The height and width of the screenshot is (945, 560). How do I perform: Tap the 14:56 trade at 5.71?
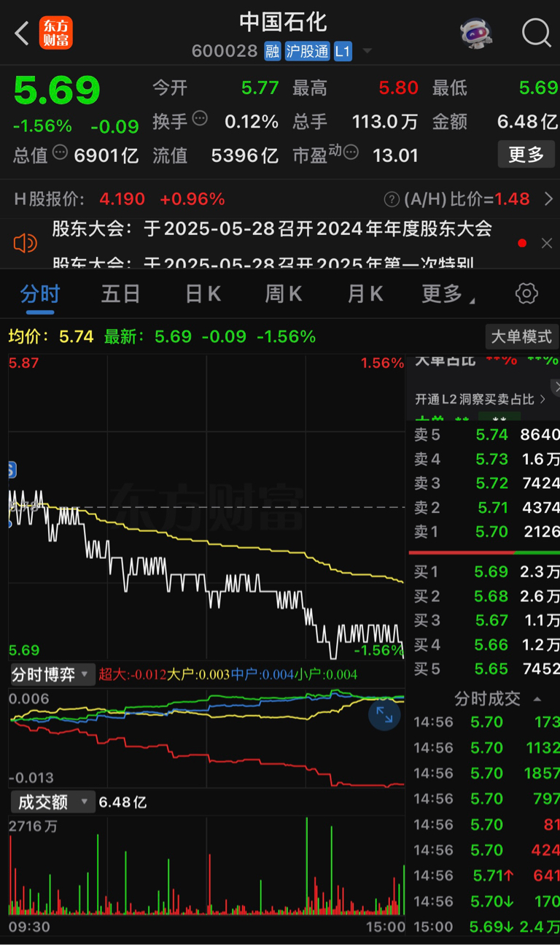click(486, 876)
